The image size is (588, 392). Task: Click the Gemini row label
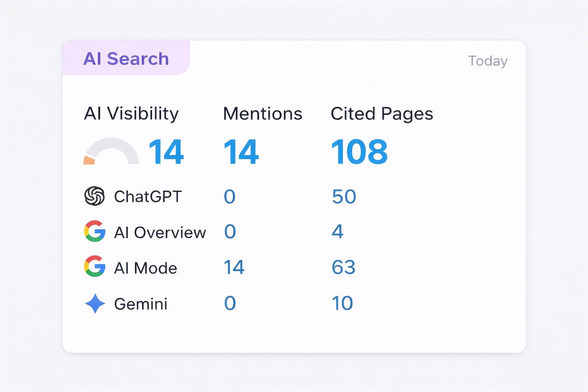click(141, 304)
